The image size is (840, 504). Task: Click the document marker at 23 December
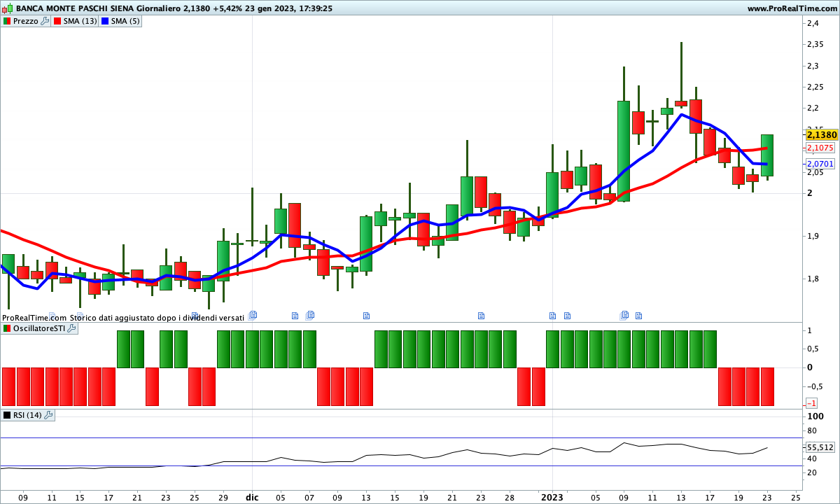[481, 316]
